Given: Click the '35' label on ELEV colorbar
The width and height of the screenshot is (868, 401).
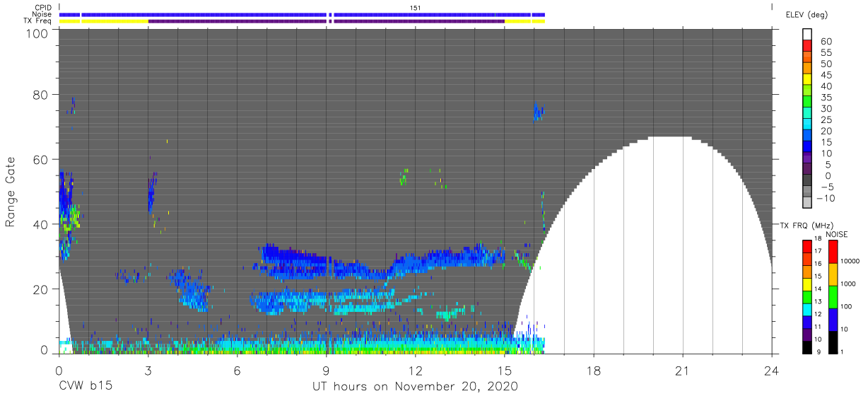Looking at the screenshot, I should [x=826, y=98].
